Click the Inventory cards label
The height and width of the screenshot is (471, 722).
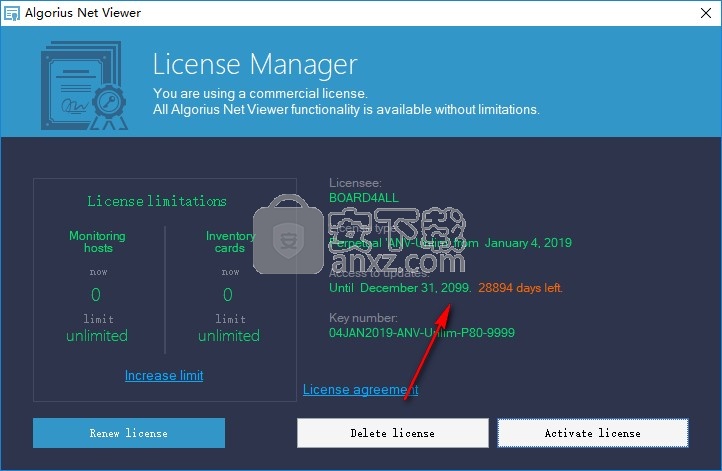(230, 242)
